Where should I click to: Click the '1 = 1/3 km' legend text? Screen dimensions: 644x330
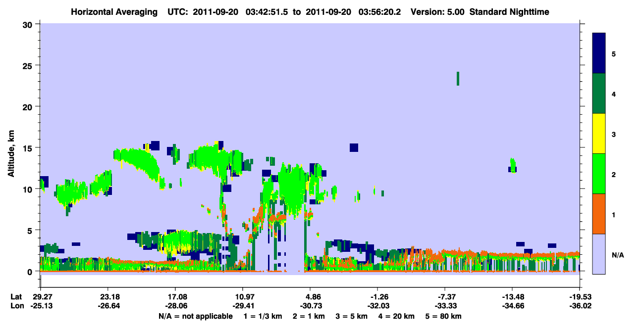click(264, 316)
